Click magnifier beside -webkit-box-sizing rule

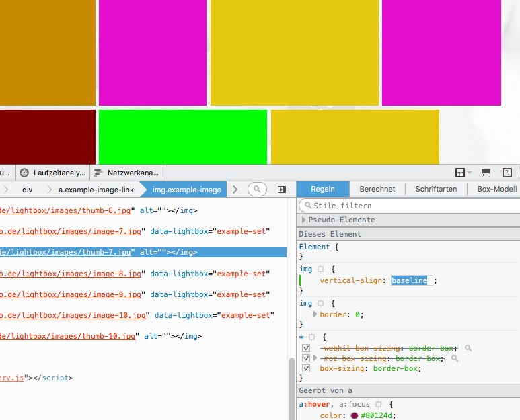(x=468, y=348)
